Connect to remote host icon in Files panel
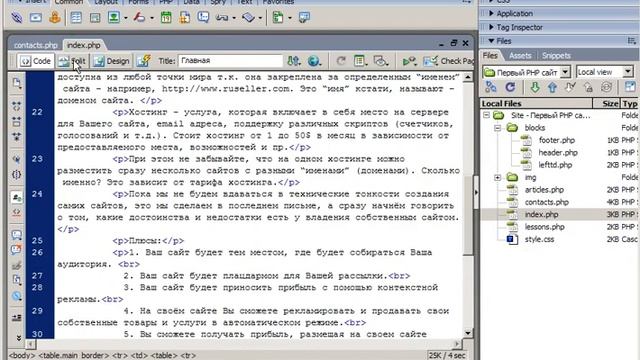 pos(491,87)
